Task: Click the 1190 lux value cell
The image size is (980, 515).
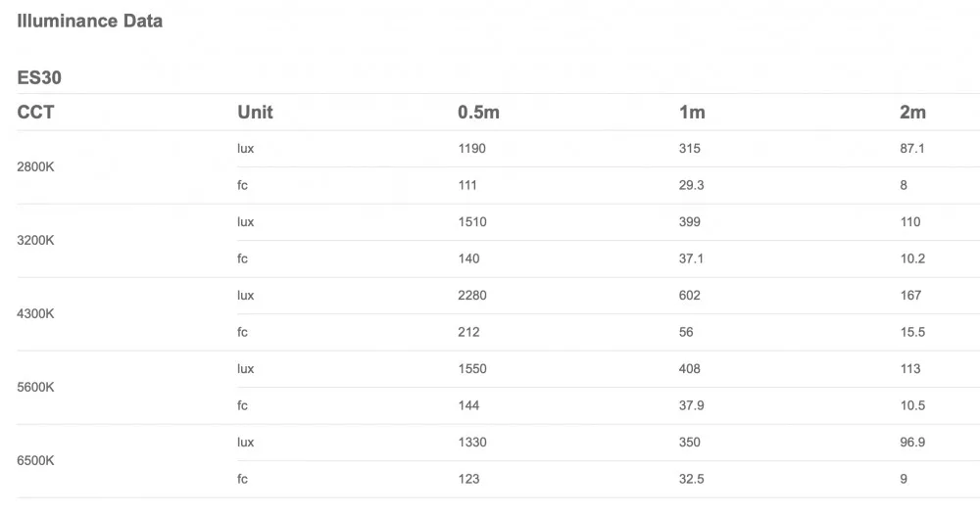Action: click(471, 149)
